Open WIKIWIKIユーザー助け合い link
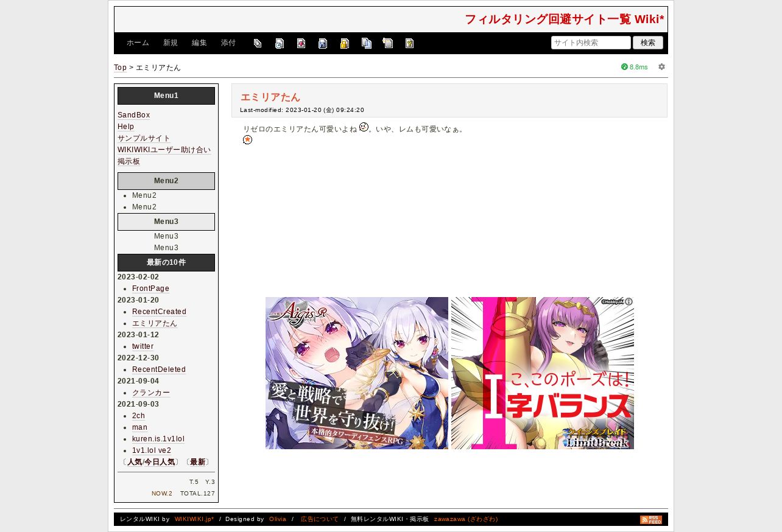This screenshot has height=532, width=782. pyautogui.click(x=164, y=150)
